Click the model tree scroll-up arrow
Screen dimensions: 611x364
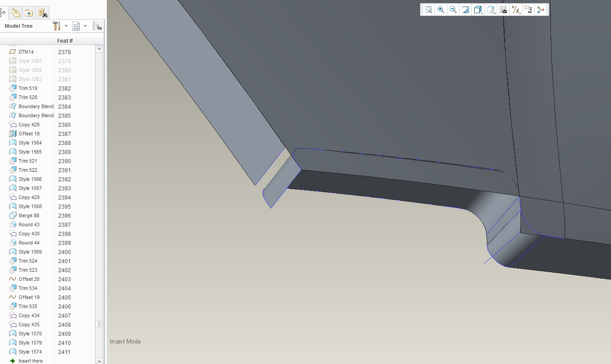tap(99, 49)
